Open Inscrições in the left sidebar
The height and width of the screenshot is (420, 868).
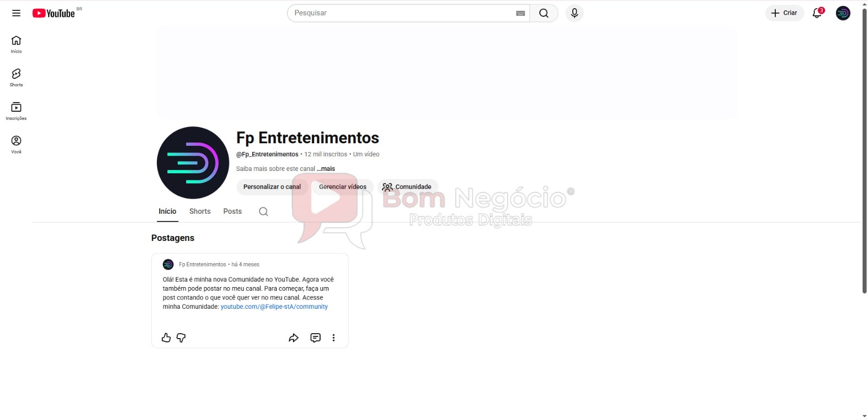[x=16, y=111]
